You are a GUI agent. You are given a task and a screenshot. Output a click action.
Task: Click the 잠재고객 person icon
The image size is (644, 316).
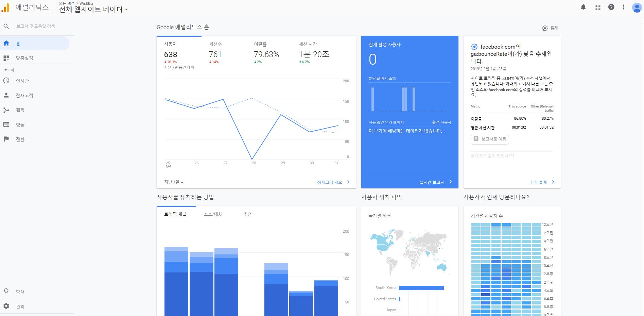click(6, 95)
